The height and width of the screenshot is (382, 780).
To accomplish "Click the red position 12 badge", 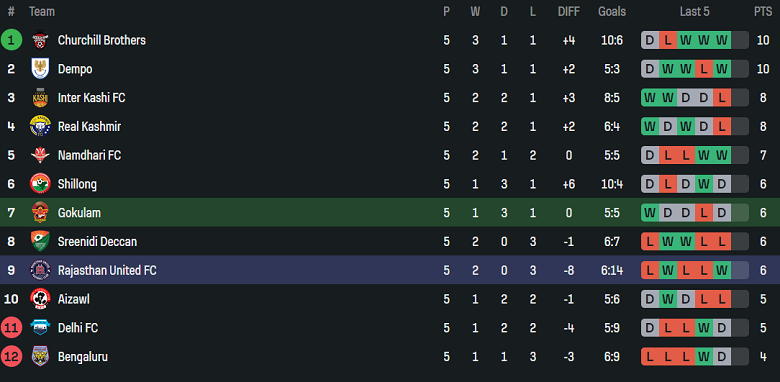I will click(x=11, y=357).
